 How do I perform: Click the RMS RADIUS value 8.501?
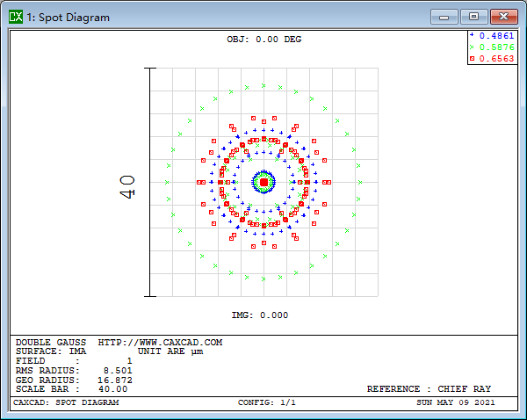click(118, 371)
